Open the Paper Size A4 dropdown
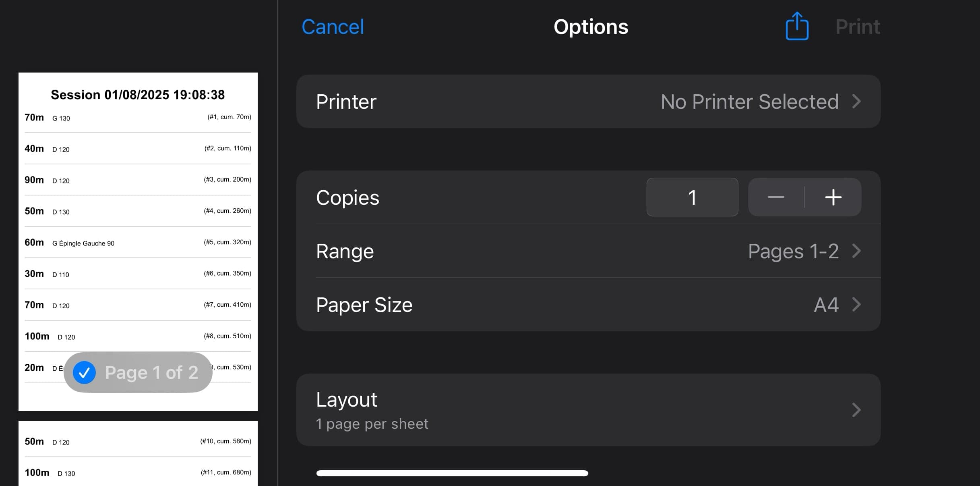 (x=588, y=305)
